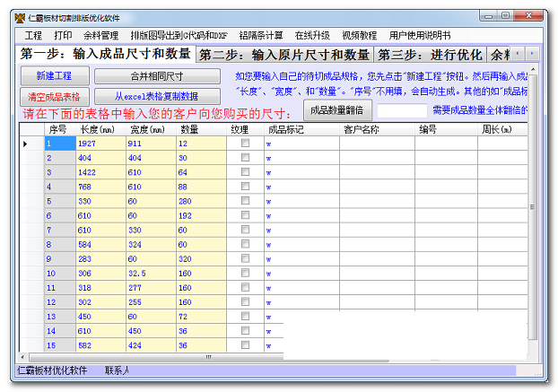Toggle the 纹理 checkbox in row 1

(245, 144)
